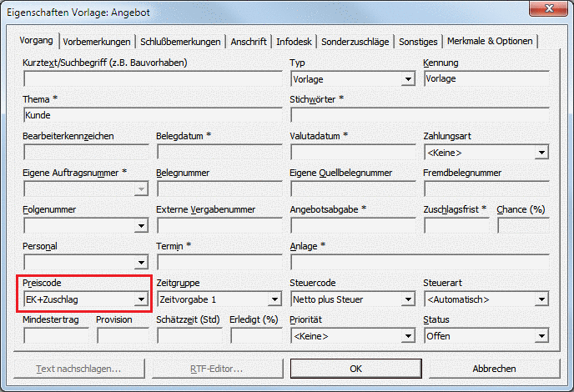This screenshot has height=392, width=574.
Task: Open the Merkmale & Optionen tab
Action: [x=490, y=41]
